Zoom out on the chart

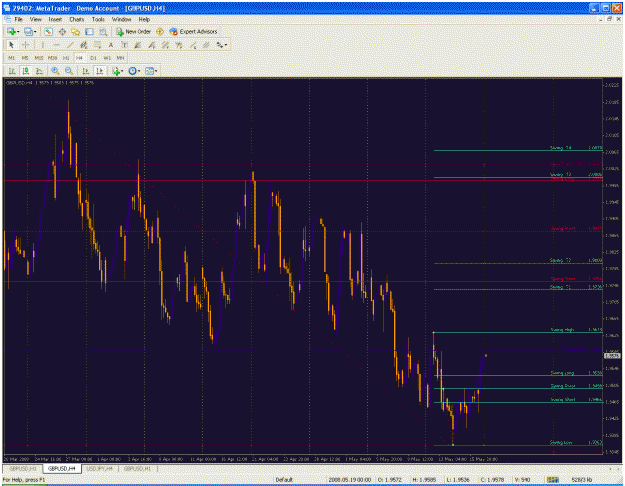[x=69, y=71]
